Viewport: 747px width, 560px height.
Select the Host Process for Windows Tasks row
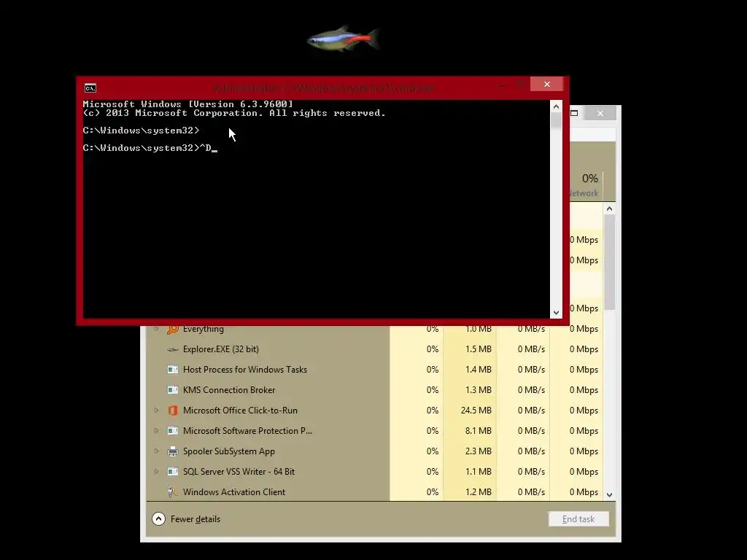point(374,370)
